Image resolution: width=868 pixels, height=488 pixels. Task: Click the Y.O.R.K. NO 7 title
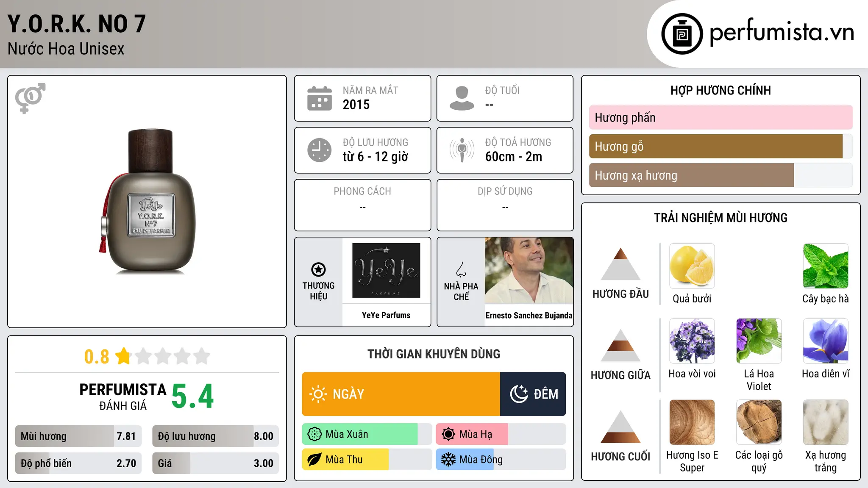point(77,24)
